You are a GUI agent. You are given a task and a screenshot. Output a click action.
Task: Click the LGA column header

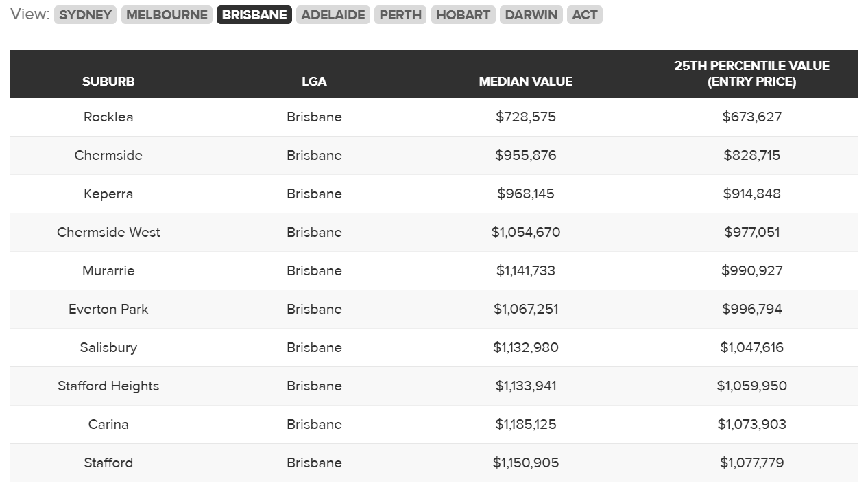pyautogui.click(x=314, y=81)
